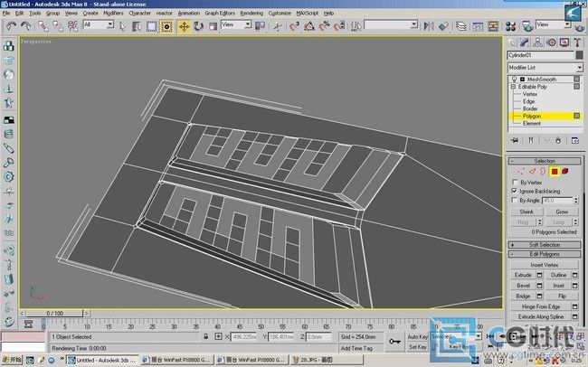Toggle the 3D Snaps button
This screenshot has height=367, width=588.
pos(294,26)
